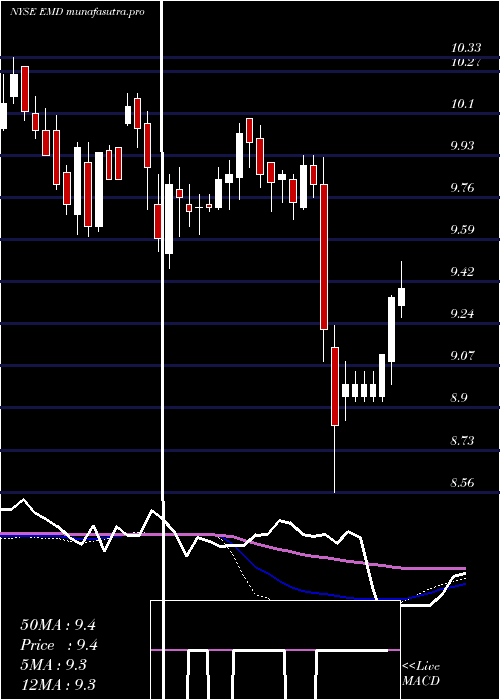Click the tall red candle dropping from 9.76
This screenshot has height=700, width=500.
(324, 257)
